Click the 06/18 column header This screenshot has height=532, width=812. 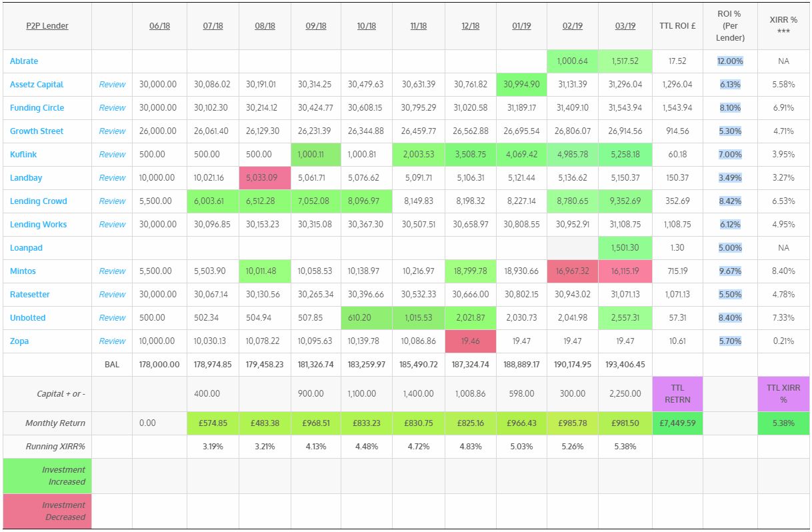coord(159,26)
